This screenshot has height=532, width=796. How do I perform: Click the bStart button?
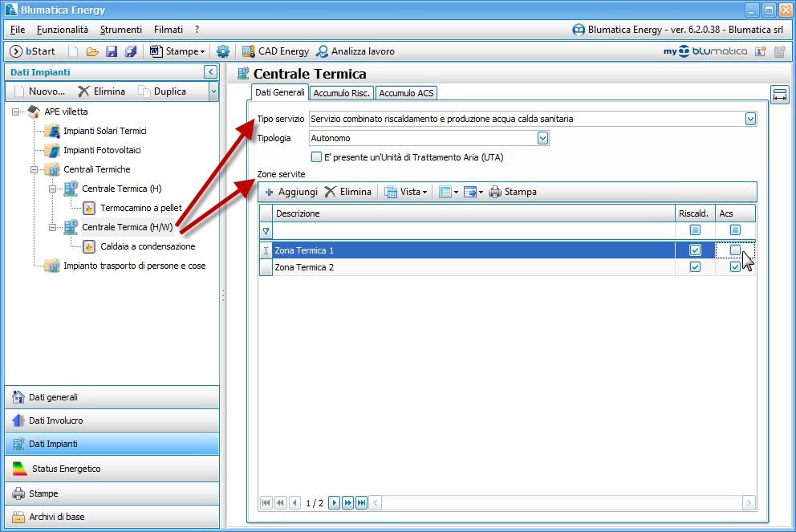pyautogui.click(x=32, y=51)
